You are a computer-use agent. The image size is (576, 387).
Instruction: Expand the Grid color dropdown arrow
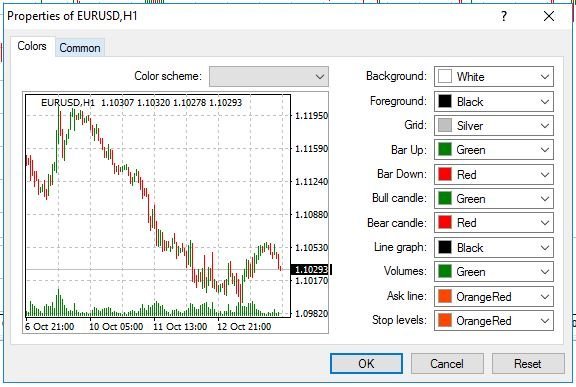[544, 126]
